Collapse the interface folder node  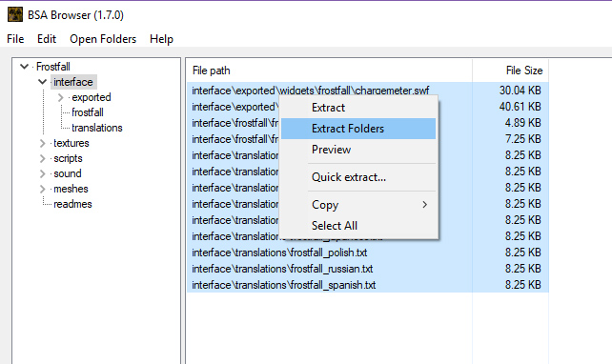click(x=43, y=82)
